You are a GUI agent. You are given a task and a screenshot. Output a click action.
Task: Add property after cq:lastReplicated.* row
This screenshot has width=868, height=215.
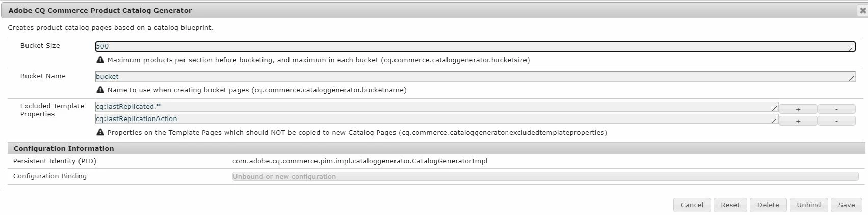click(x=798, y=109)
